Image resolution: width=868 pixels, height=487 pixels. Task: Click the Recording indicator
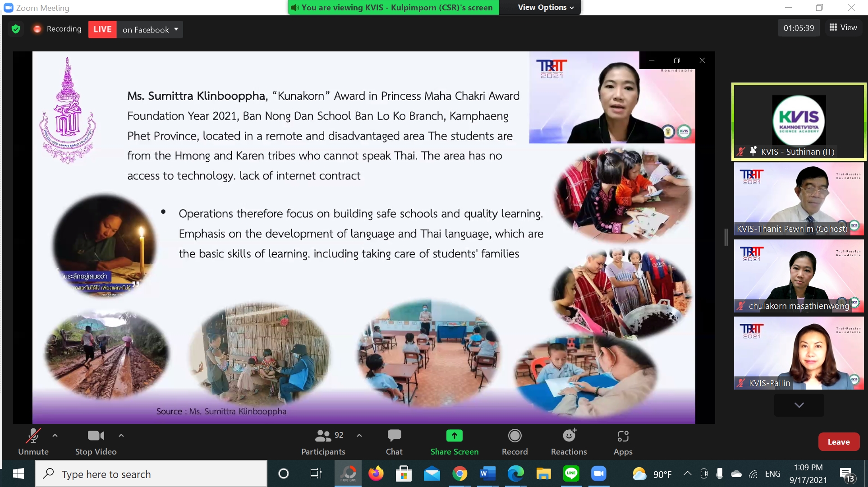pyautogui.click(x=57, y=29)
